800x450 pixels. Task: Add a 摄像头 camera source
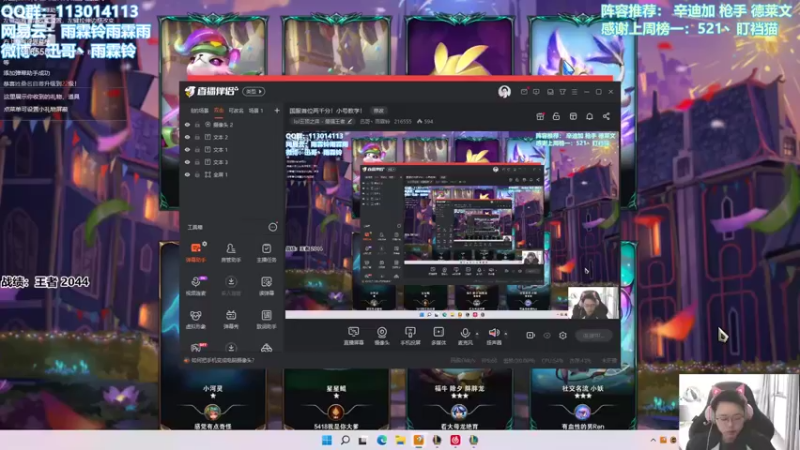tap(382, 336)
